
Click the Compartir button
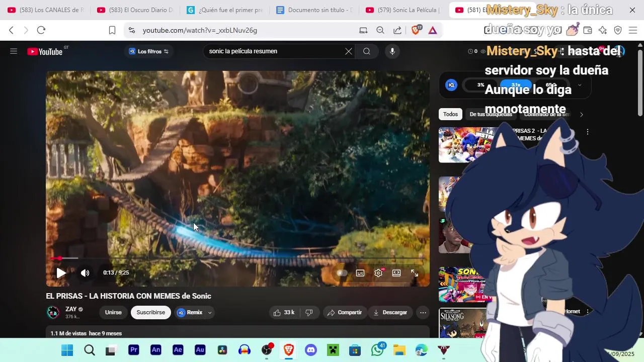pos(345,313)
